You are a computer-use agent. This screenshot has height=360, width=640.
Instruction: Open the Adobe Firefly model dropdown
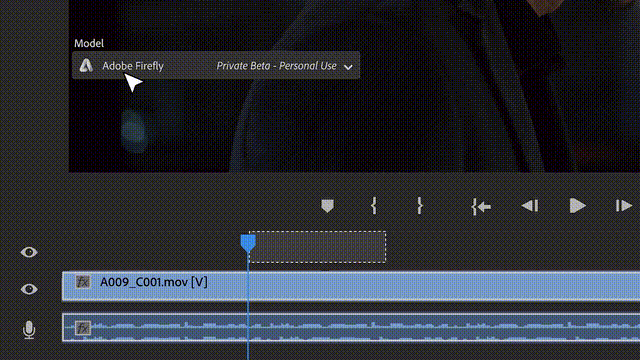click(x=216, y=65)
